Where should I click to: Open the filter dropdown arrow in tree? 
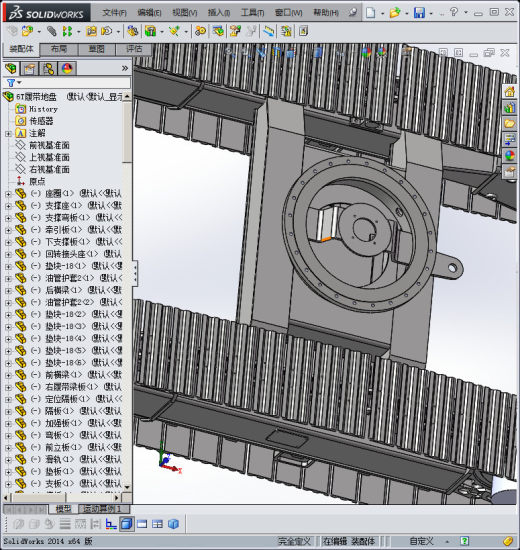[x=20, y=82]
